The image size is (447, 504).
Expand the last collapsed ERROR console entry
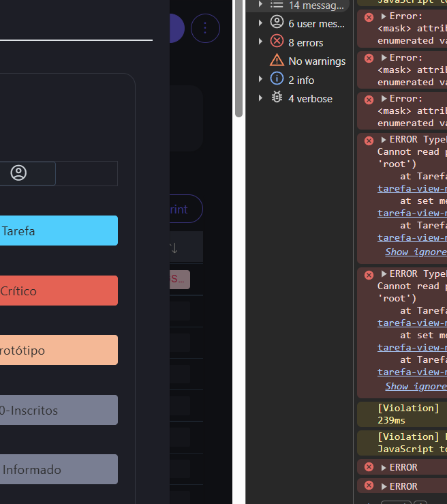384,486
